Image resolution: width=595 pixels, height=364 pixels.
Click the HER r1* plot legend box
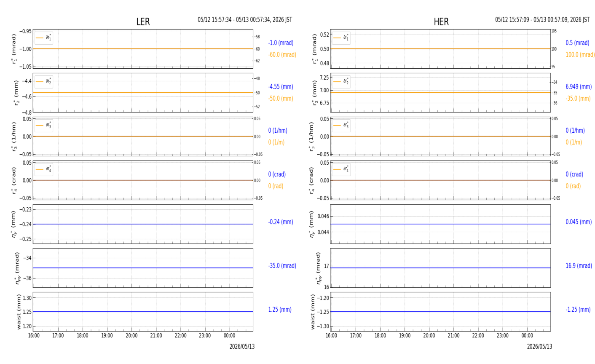[341, 38]
